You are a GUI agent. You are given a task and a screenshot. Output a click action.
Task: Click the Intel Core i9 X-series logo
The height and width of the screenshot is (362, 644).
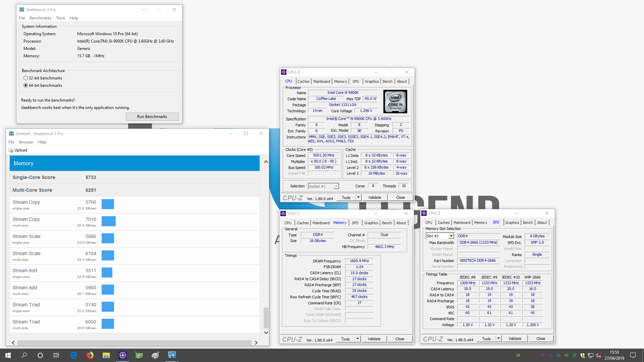click(395, 102)
